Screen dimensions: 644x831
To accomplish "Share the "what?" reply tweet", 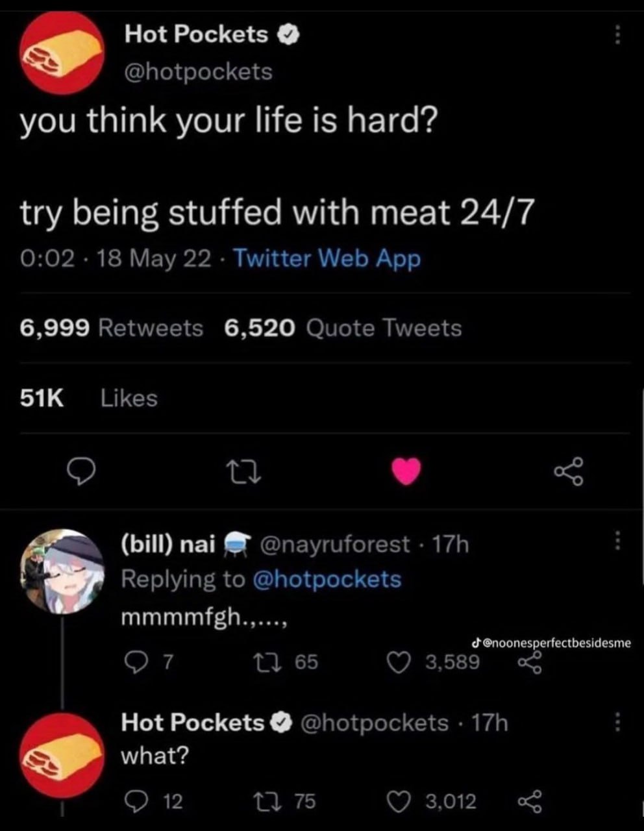I will pos(529,802).
